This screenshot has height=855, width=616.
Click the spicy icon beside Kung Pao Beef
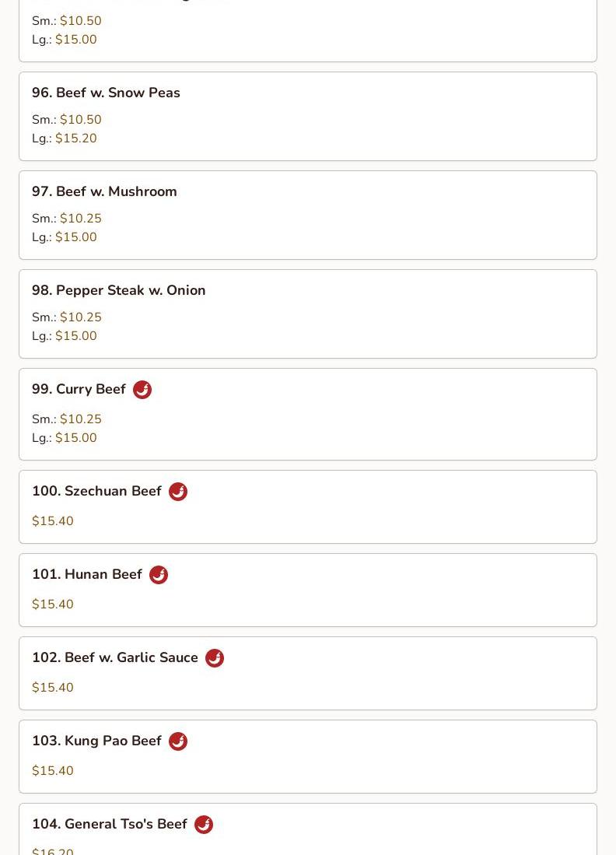(x=177, y=741)
